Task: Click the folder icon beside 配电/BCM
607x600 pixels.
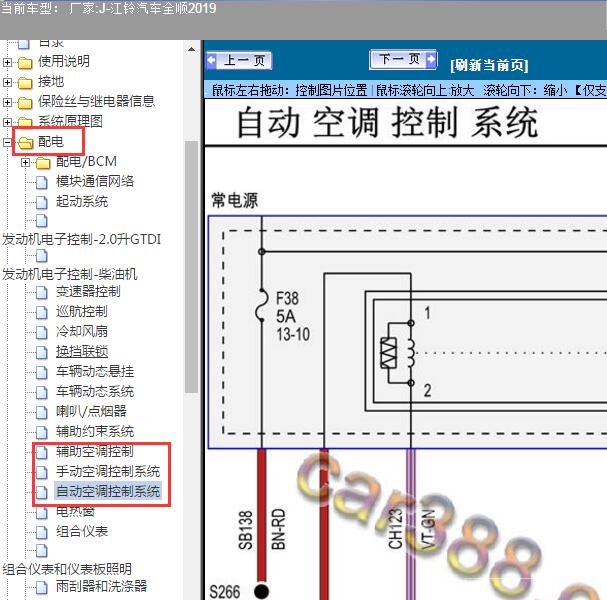Action: (43, 163)
